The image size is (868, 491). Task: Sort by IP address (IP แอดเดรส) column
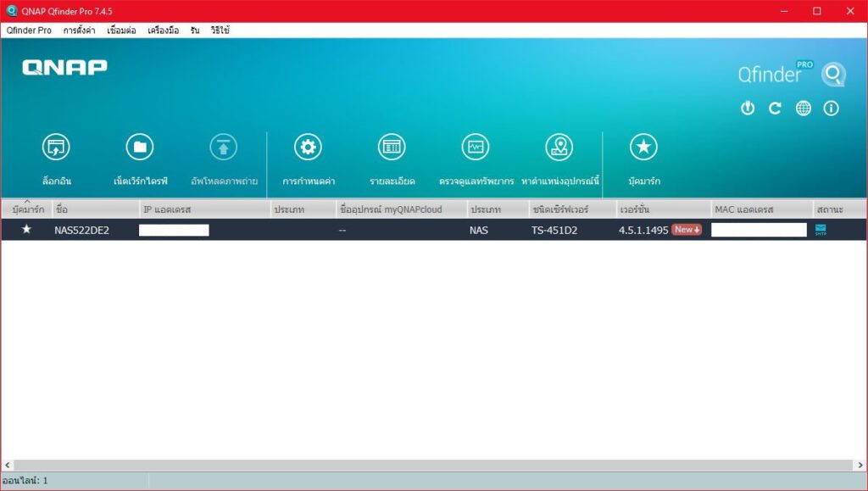click(x=205, y=209)
